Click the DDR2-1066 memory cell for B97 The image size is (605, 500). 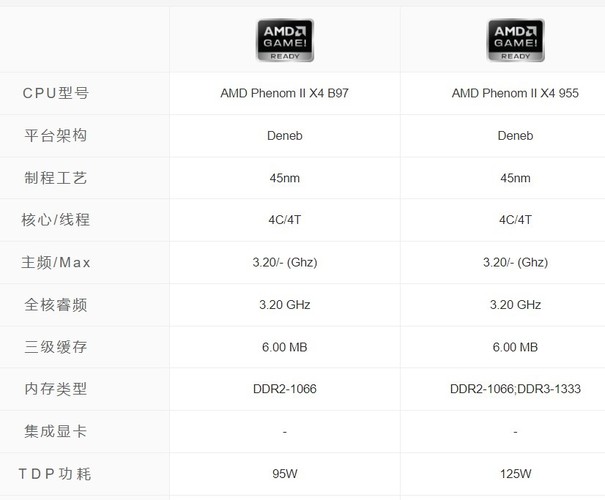(285, 389)
